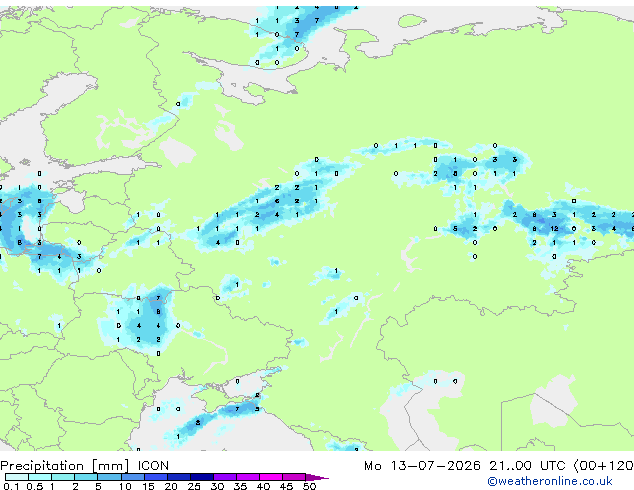Click the '0.1' legend scale label
The image size is (634, 490).
11,486
